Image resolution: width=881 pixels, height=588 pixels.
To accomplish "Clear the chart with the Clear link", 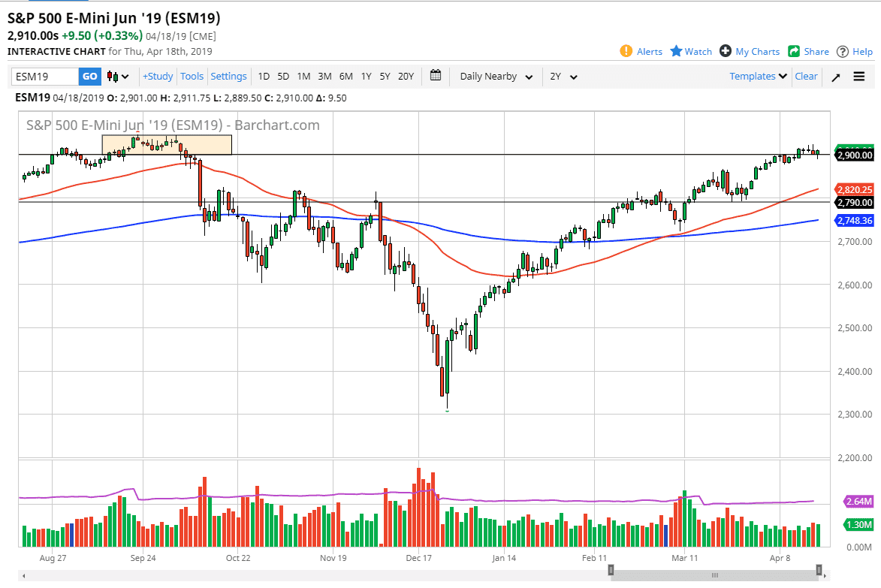I will [x=806, y=76].
